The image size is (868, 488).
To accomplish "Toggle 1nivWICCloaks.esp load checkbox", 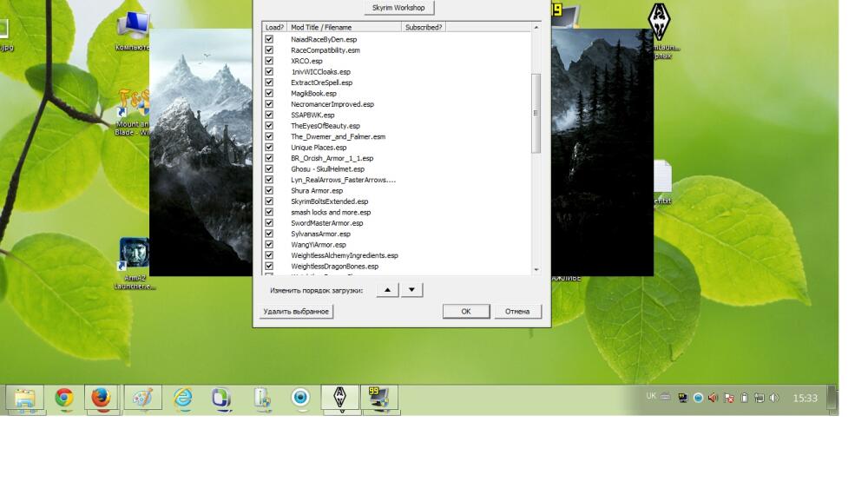I will pyautogui.click(x=269, y=71).
